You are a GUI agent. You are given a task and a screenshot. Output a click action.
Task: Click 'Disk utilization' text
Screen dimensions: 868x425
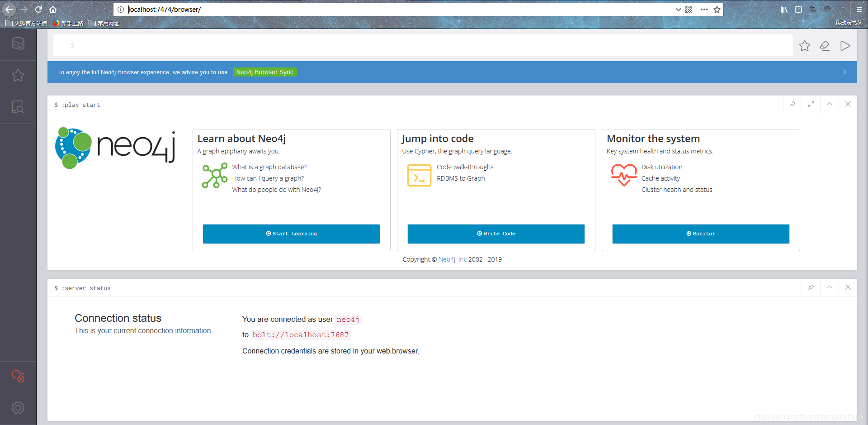[662, 167]
